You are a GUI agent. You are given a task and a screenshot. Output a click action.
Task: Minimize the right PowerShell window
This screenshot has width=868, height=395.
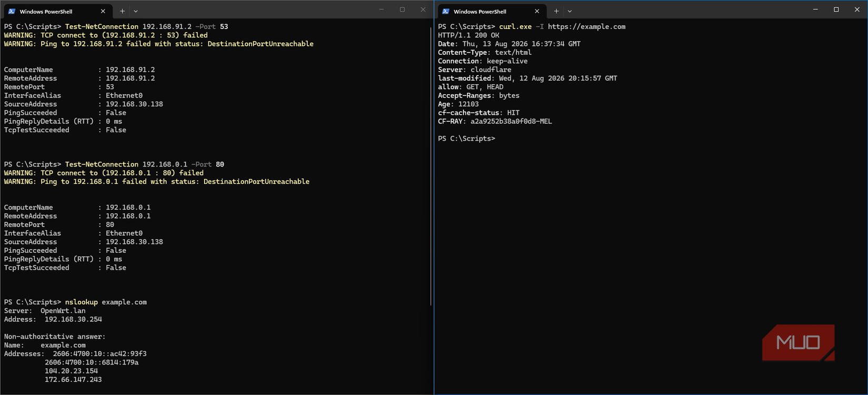tap(815, 9)
